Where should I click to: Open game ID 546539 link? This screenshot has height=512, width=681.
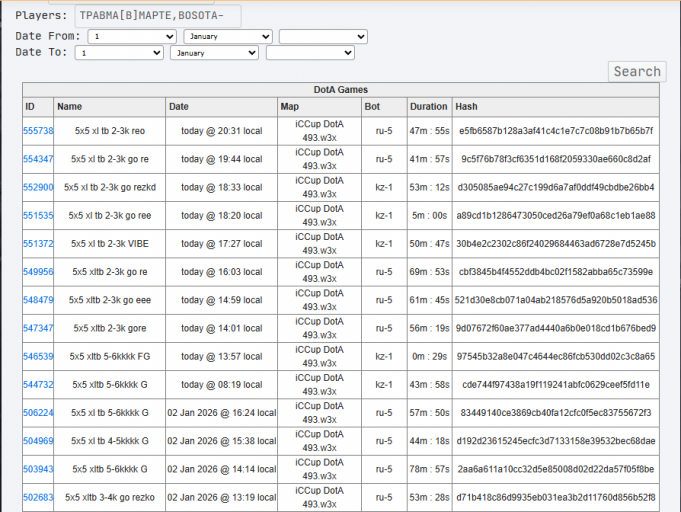pyautogui.click(x=38, y=357)
